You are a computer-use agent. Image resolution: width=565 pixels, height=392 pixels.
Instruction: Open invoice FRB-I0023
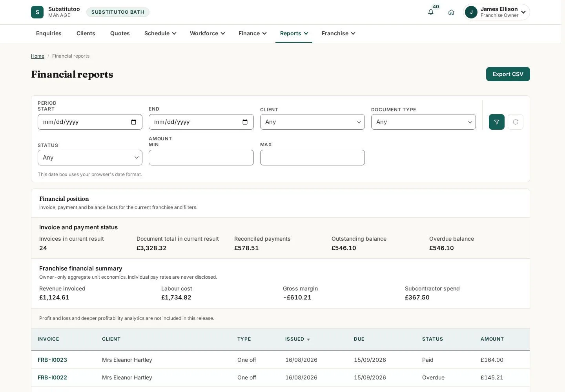click(52, 360)
